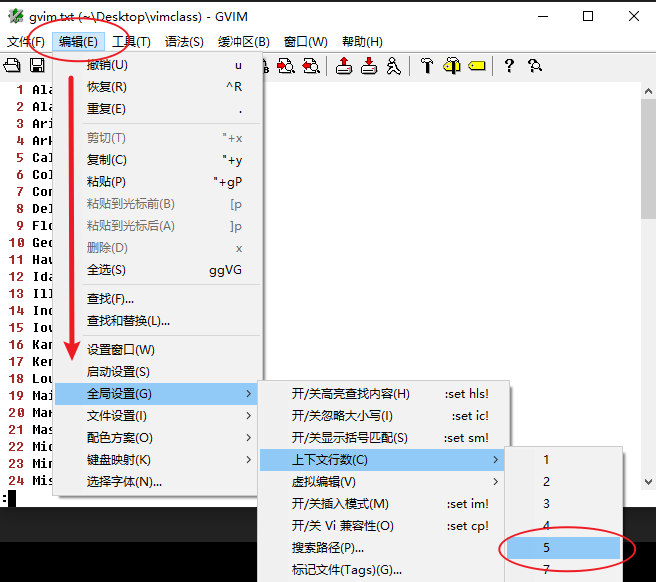Choose 复制(C) copy entry
Viewport: 656px width, 582px height.
coord(159,160)
